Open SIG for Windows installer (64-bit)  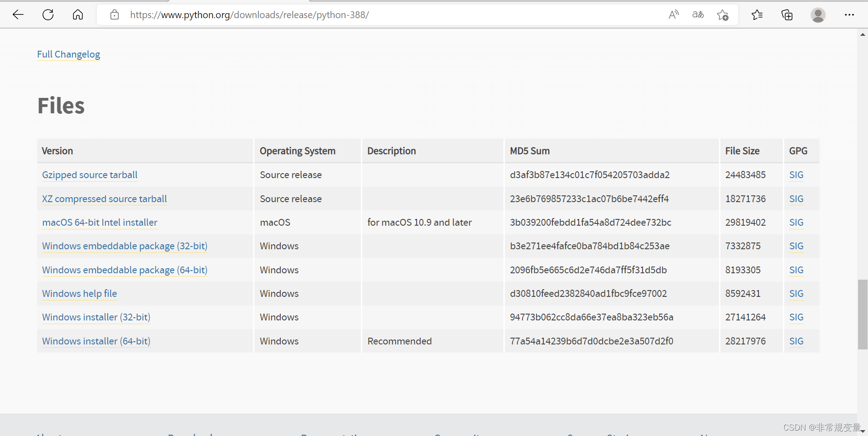[x=796, y=341]
